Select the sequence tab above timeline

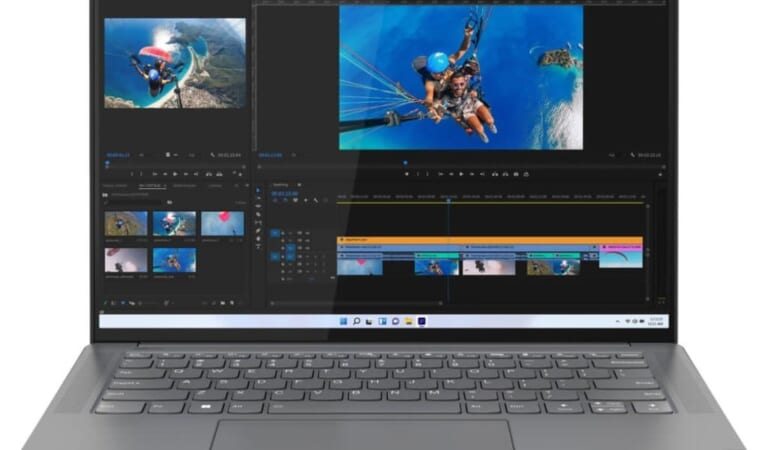point(281,185)
